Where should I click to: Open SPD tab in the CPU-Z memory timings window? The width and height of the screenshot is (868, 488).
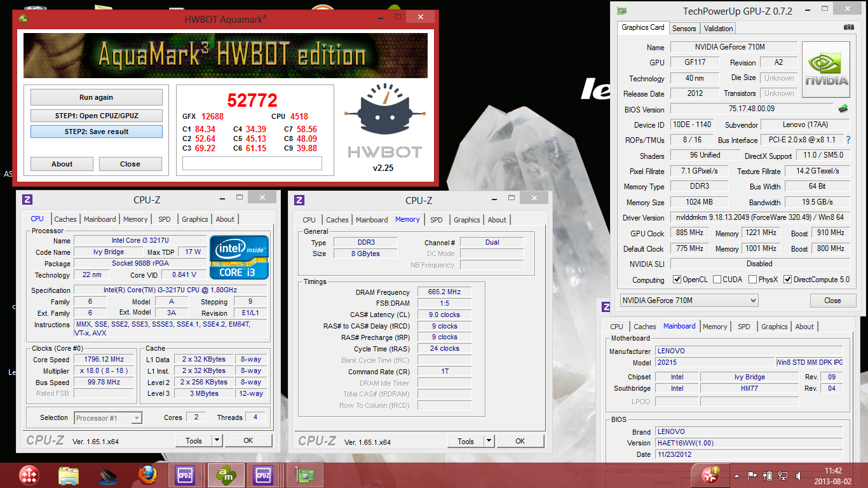point(437,220)
